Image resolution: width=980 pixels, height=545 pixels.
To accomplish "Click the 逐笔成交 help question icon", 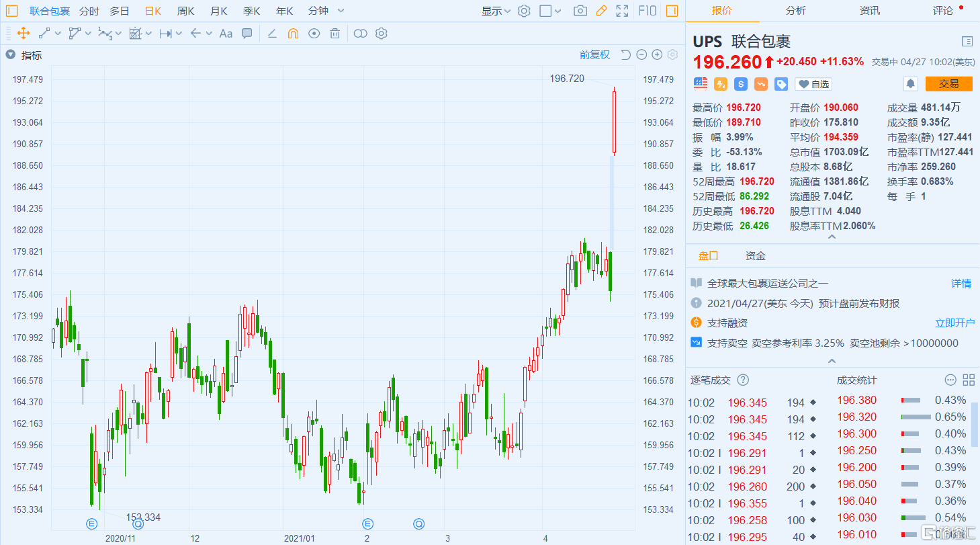I will (x=743, y=380).
